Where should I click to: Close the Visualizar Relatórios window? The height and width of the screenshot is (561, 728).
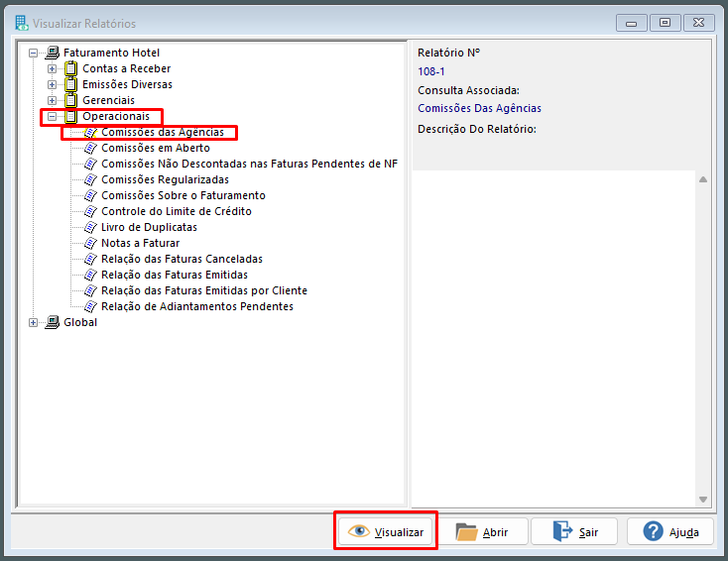(x=699, y=23)
